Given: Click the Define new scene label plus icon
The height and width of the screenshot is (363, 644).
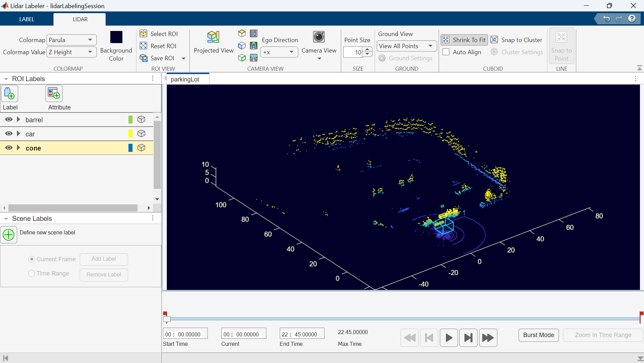Looking at the screenshot, I should [9, 235].
